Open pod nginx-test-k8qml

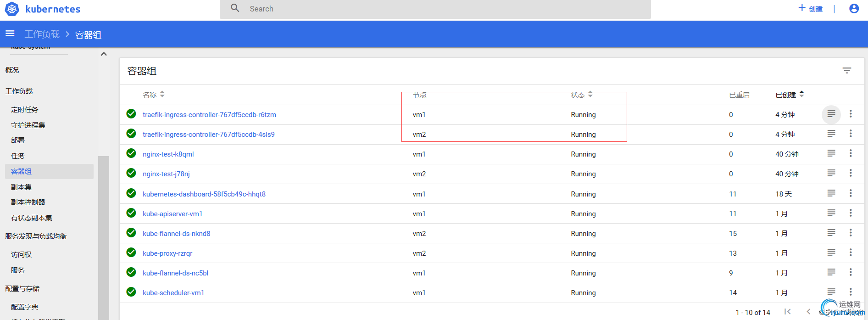coord(168,154)
